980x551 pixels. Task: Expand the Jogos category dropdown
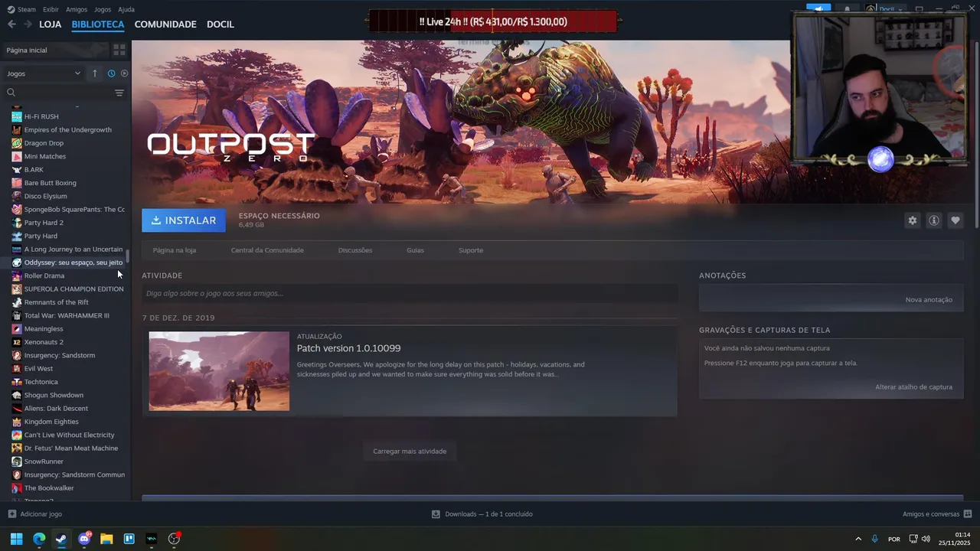point(44,73)
